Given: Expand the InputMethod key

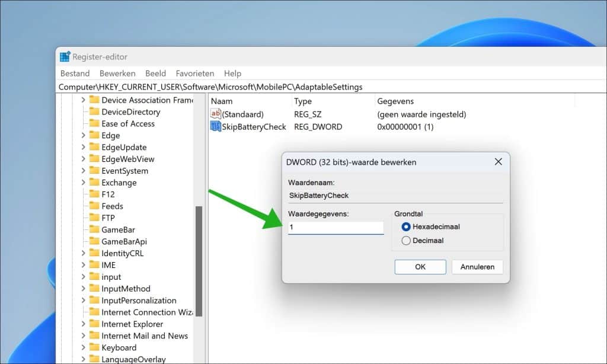Looking at the screenshot, I should (83, 289).
